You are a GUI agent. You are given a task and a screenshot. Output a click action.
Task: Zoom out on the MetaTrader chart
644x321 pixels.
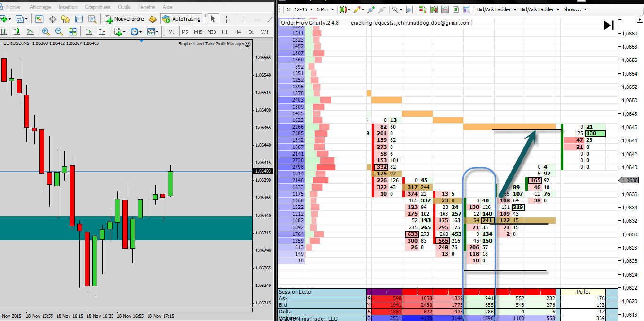[59, 32]
